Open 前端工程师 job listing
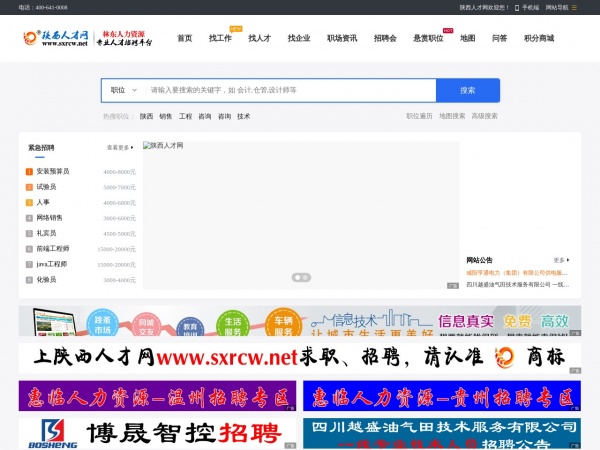600x450 pixels. (x=53, y=249)
